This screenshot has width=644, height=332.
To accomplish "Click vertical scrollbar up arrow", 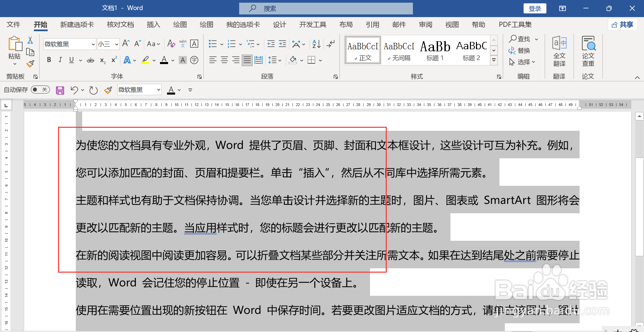I will point(639,116).
